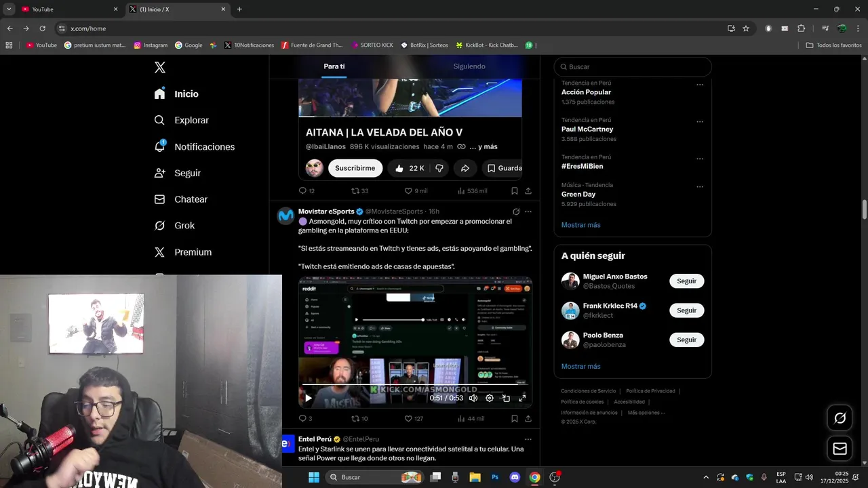Follow Miguel Anxo Bastos
The width and height of the screenshot is (868, 488).
[686, 281]
